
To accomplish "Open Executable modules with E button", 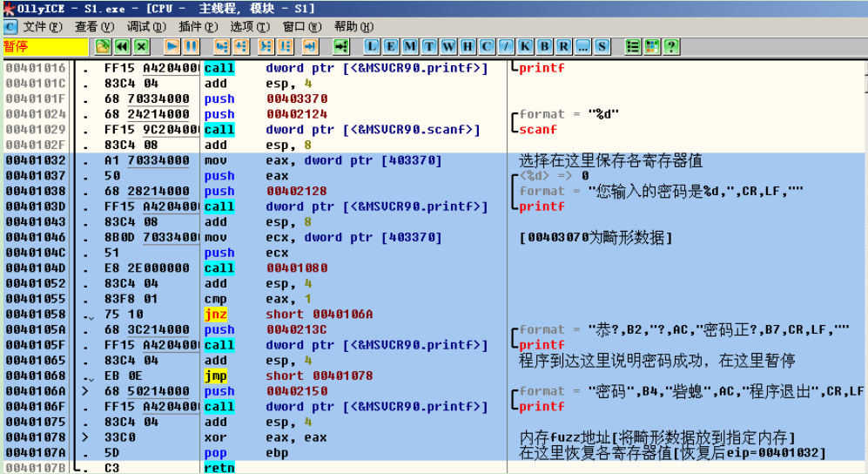I will (391, 46).
